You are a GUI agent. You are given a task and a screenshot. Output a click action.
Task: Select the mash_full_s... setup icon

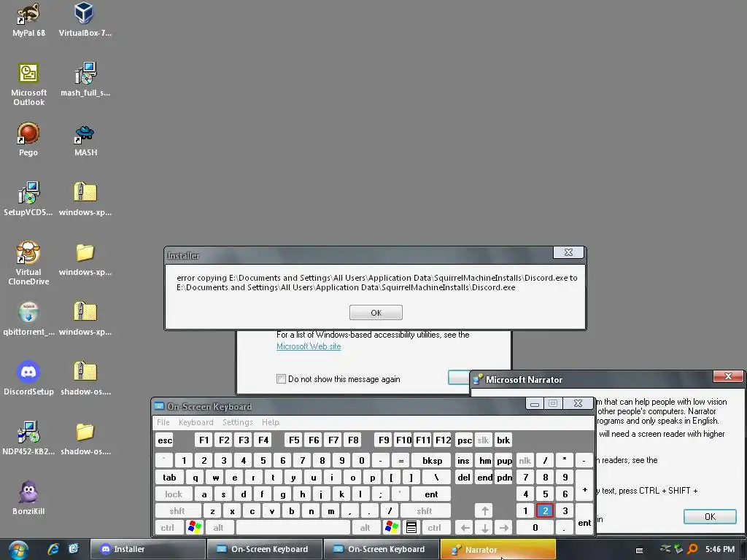[85, 79]
